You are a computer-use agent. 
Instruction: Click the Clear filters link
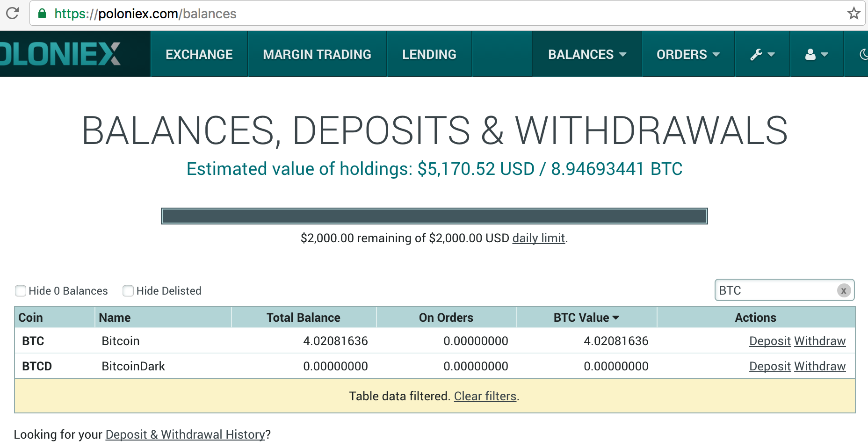coord(485,396)
